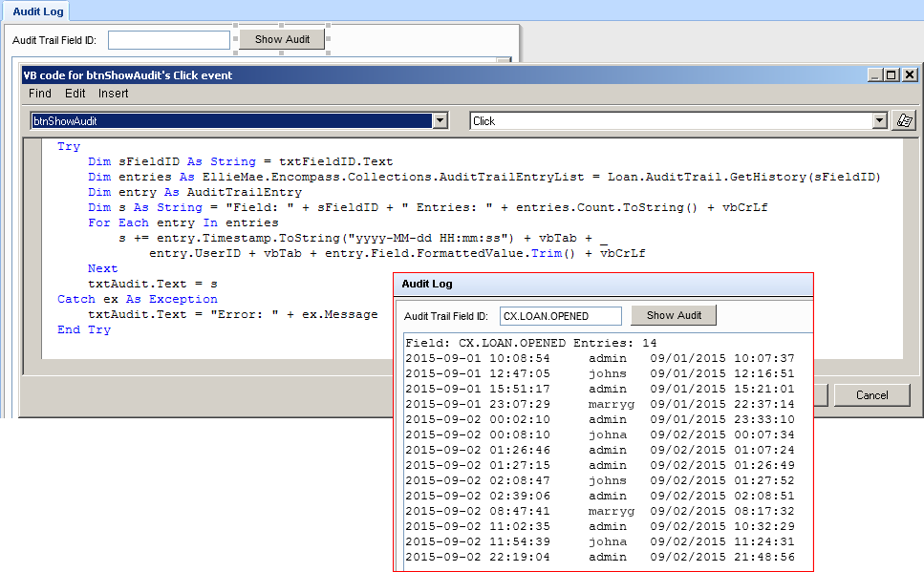Click the empty Audit Trail Field ID box

(x=169, y=40)
